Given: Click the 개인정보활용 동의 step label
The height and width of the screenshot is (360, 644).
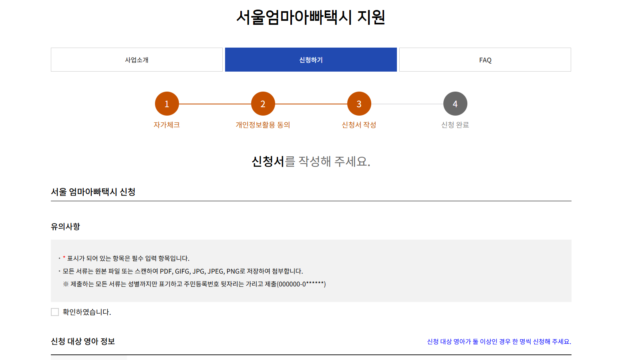Looking at the screenshot, I should tap(263, 125).
